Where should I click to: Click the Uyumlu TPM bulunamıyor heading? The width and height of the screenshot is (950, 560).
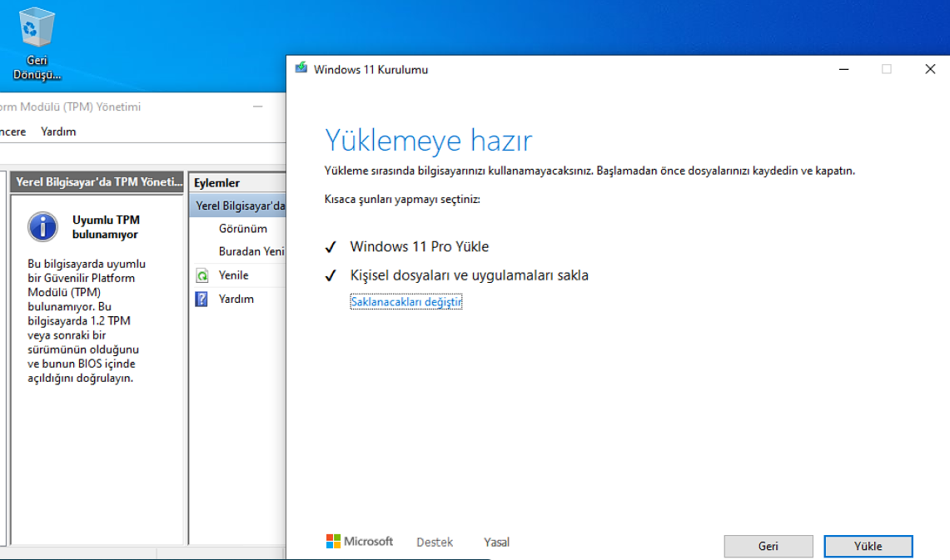(x=106, y=227)
